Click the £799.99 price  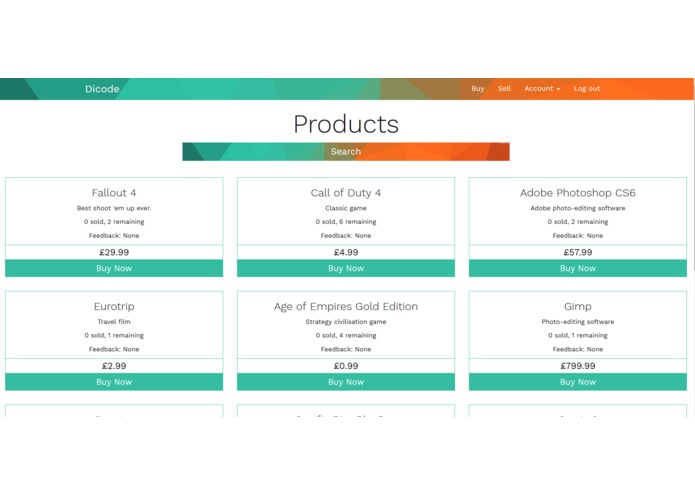pos(578,366)
